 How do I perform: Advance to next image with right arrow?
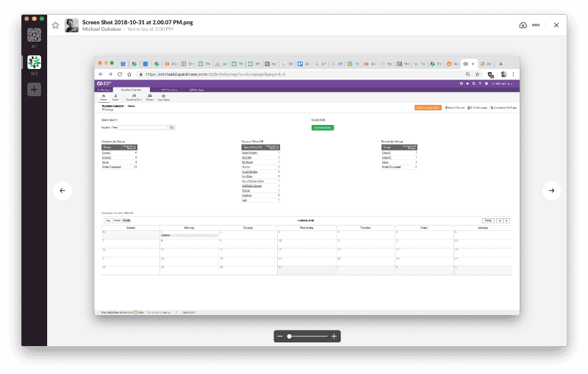click(x=551, y=190)
